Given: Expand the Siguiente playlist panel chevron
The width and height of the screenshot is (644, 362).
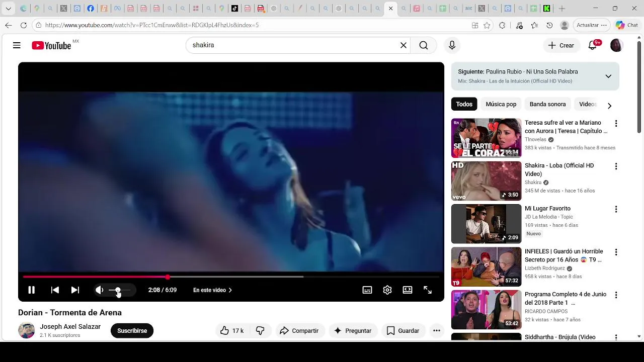Looking at the screenshot, I should (x=608, y=76).
